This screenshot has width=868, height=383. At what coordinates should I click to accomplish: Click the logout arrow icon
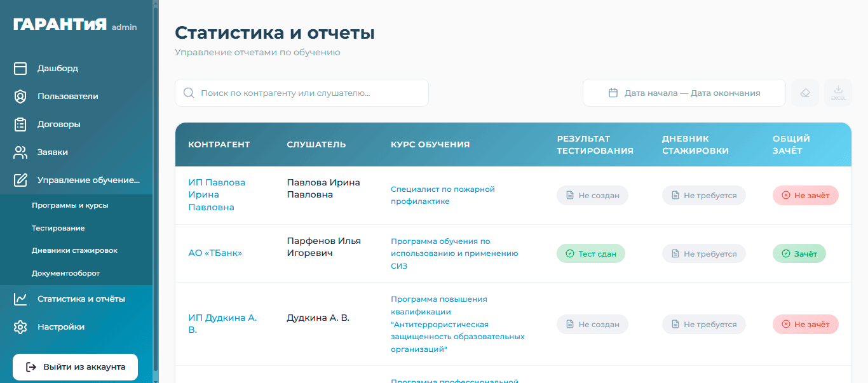tap(31, 367)
